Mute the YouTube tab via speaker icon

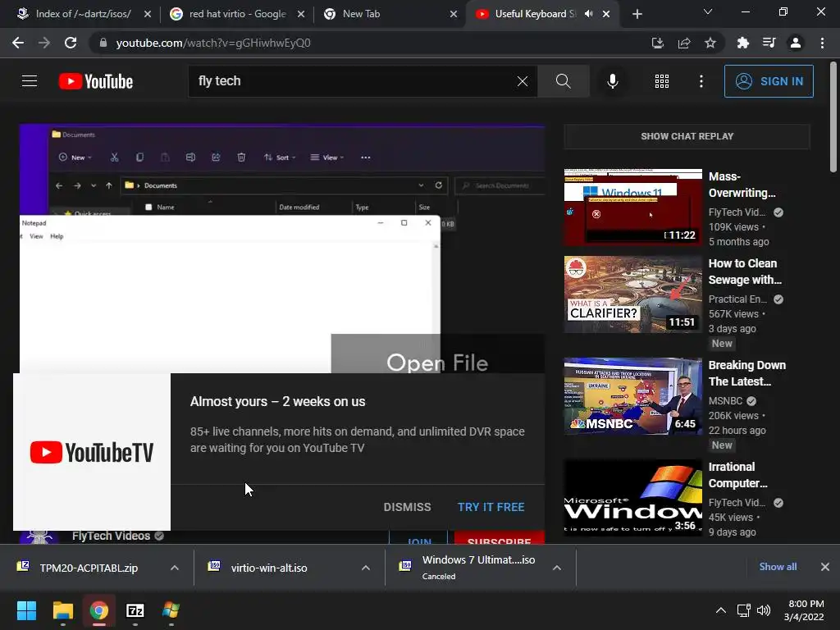589,14
